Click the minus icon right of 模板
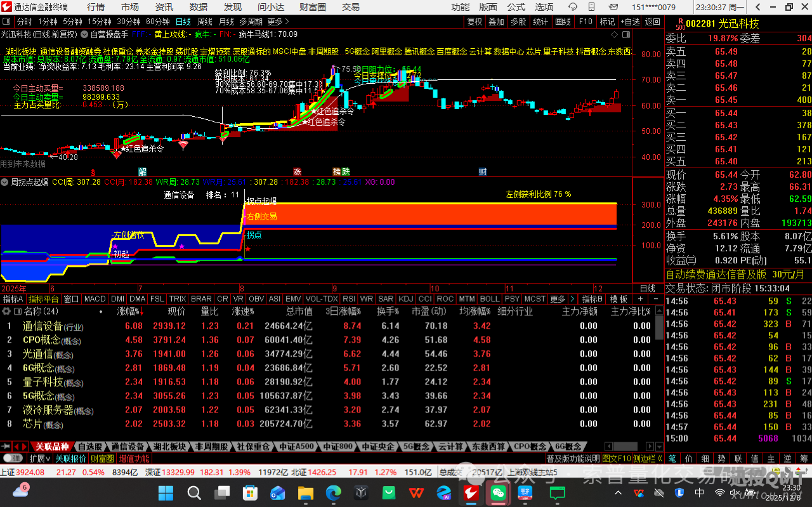 (x=655, y=299)
